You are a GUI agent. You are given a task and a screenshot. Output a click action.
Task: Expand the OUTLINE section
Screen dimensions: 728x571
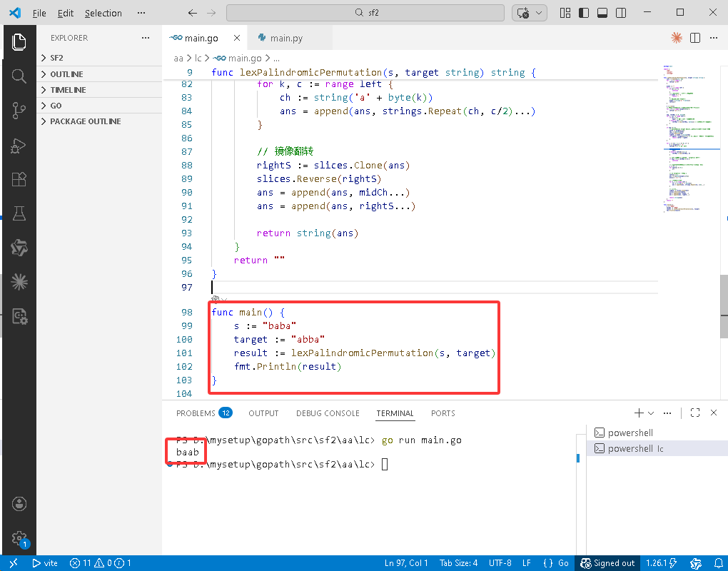99,74
